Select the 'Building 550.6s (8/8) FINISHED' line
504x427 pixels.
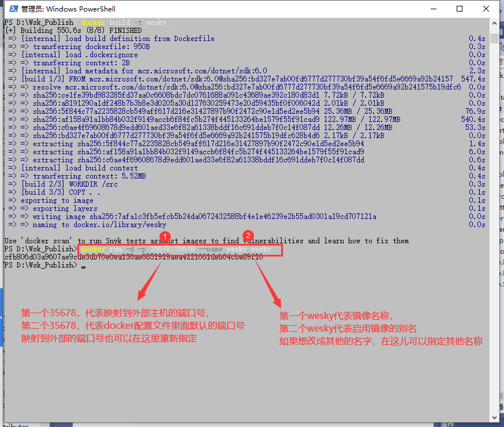coord(73,31)
